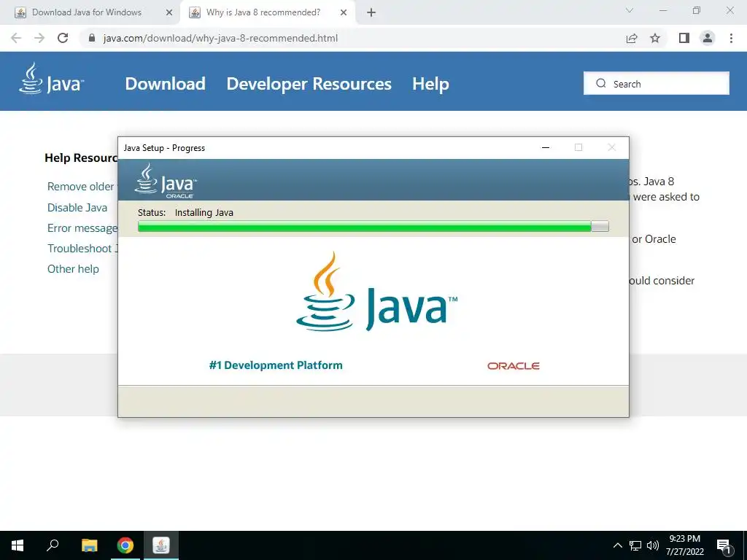Close the Why is Java 8 recommended tab
This screenshot has height=560, width=747.
click(x=344, y=13)
